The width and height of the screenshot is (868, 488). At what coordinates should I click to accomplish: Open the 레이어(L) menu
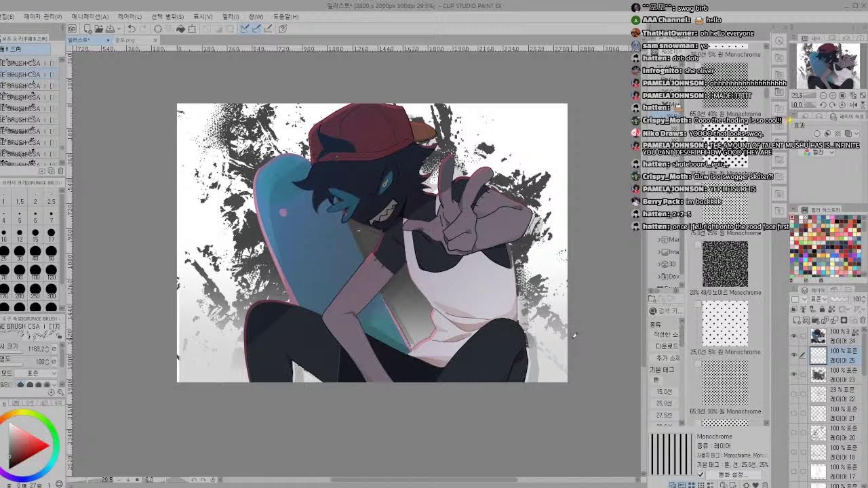pos(130,16)
